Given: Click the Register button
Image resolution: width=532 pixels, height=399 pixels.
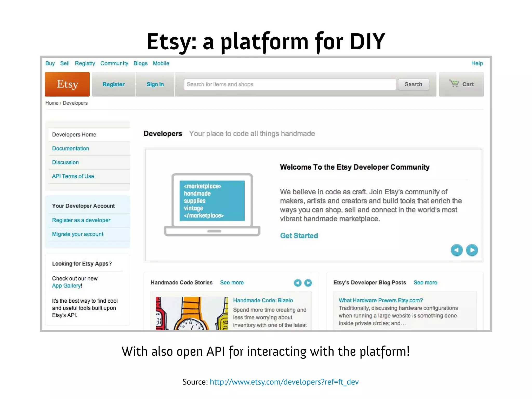Looking at the screenshot, I should pos(114,84).
